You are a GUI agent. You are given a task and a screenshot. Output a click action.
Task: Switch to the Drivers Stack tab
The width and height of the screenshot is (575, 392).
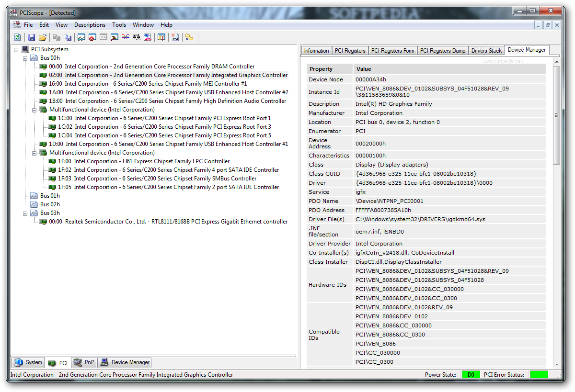tap(486, 51)
